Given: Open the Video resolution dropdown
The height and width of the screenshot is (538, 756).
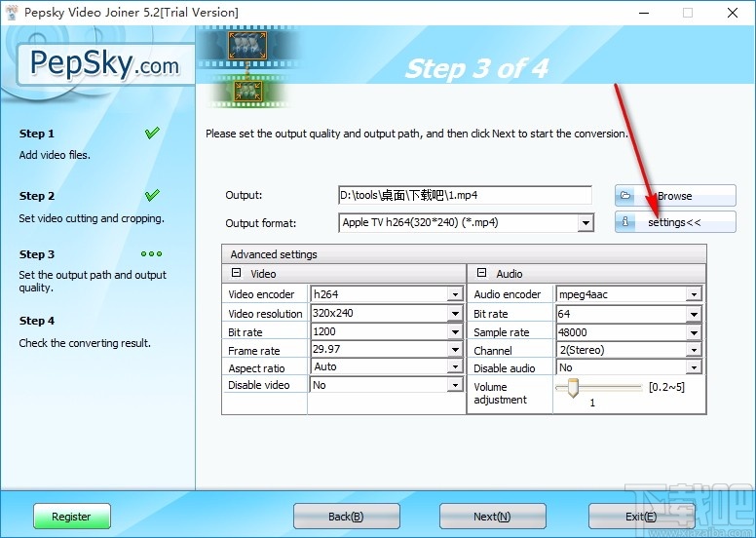Looking at the screenshot, I should [x=455, y=314].
